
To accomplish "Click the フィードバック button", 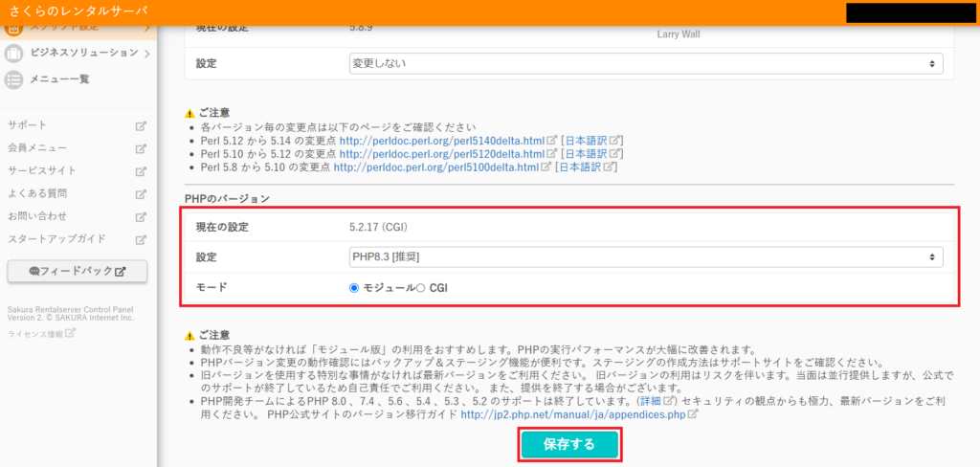I will pyautogui.click(x=78, y=272).
